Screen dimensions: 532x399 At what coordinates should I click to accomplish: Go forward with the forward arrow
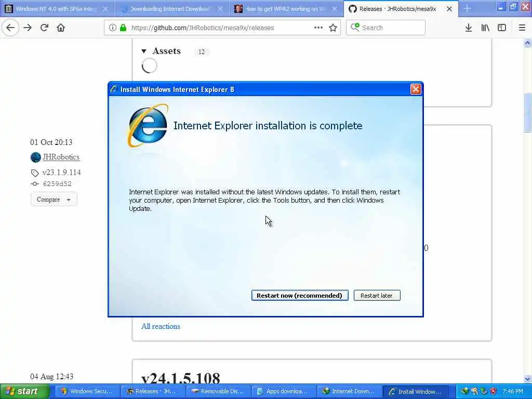[28, 28]
